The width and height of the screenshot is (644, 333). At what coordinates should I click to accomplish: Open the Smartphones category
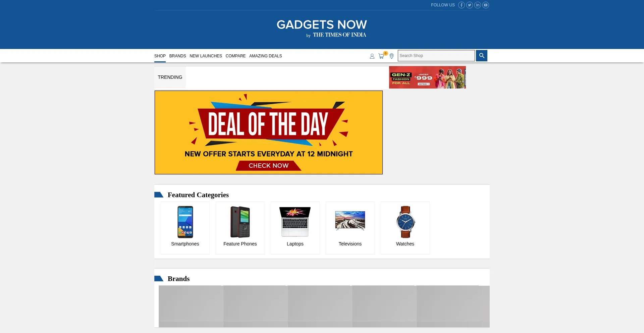pos(185,228)
